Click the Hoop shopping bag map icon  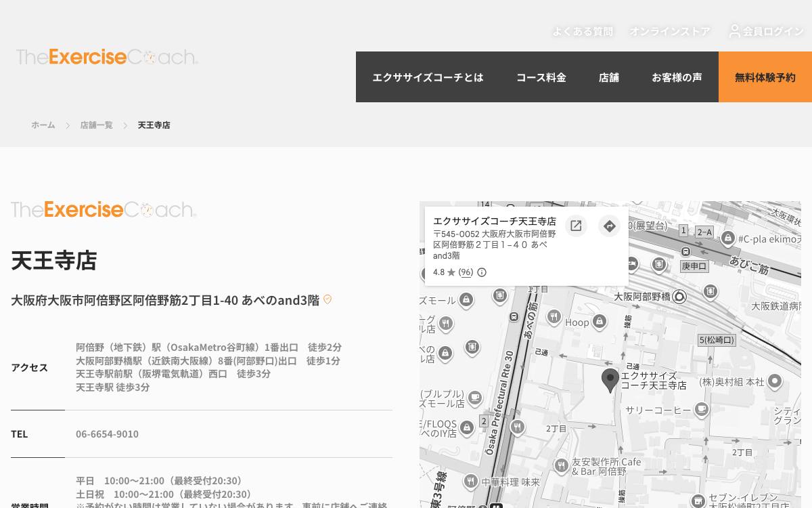(599, 321)
